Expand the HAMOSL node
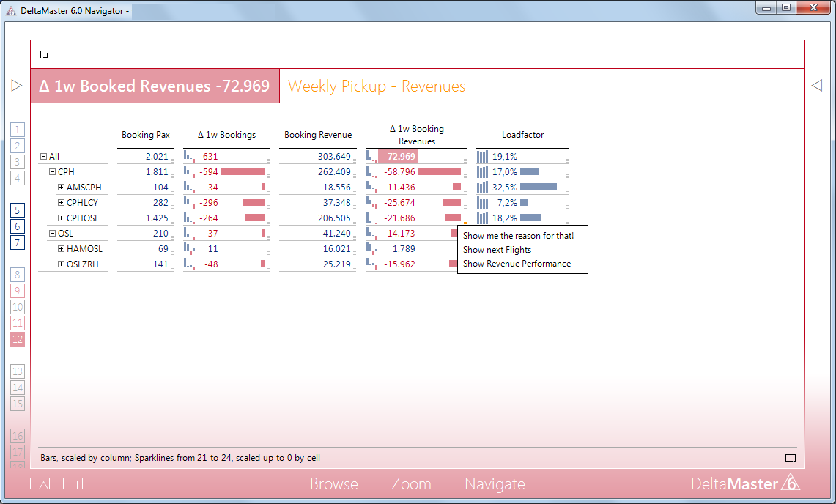Viewport: 836px width, 504px height. point(61,248)
